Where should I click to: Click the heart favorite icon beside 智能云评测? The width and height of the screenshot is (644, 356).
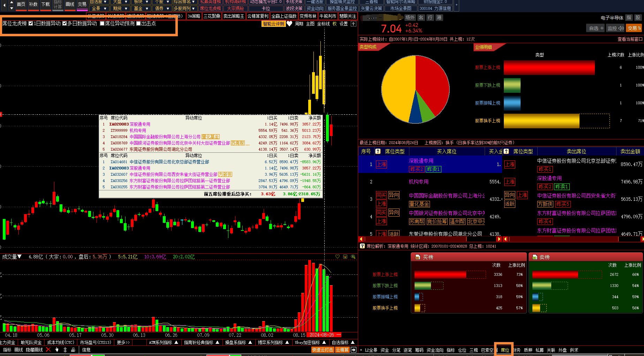coord(289,24)
